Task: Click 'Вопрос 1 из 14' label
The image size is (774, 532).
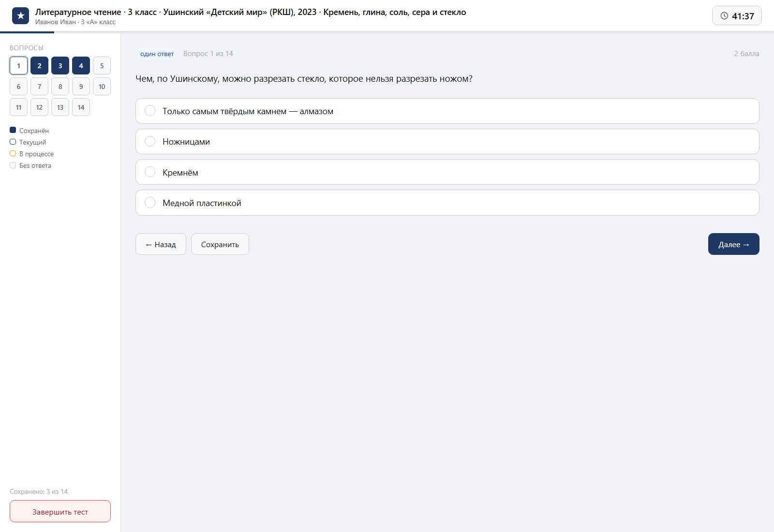Action: pyautogui.click(x=208, y=54)
